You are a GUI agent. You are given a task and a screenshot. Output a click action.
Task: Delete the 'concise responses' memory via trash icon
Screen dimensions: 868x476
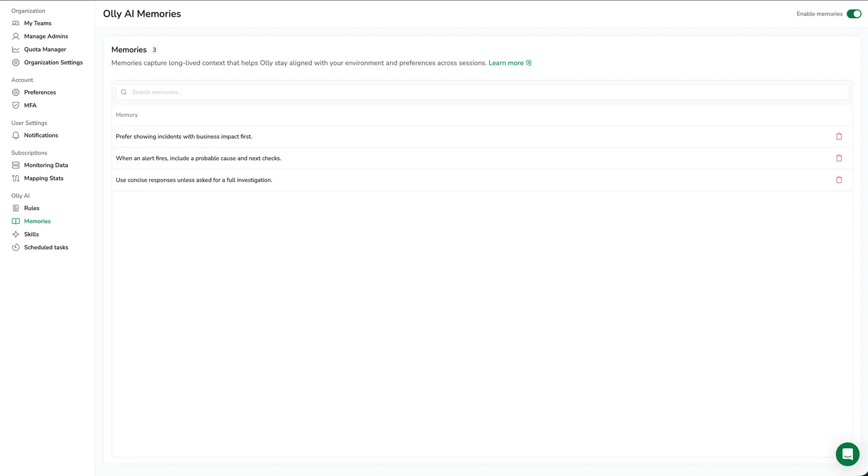839,180
